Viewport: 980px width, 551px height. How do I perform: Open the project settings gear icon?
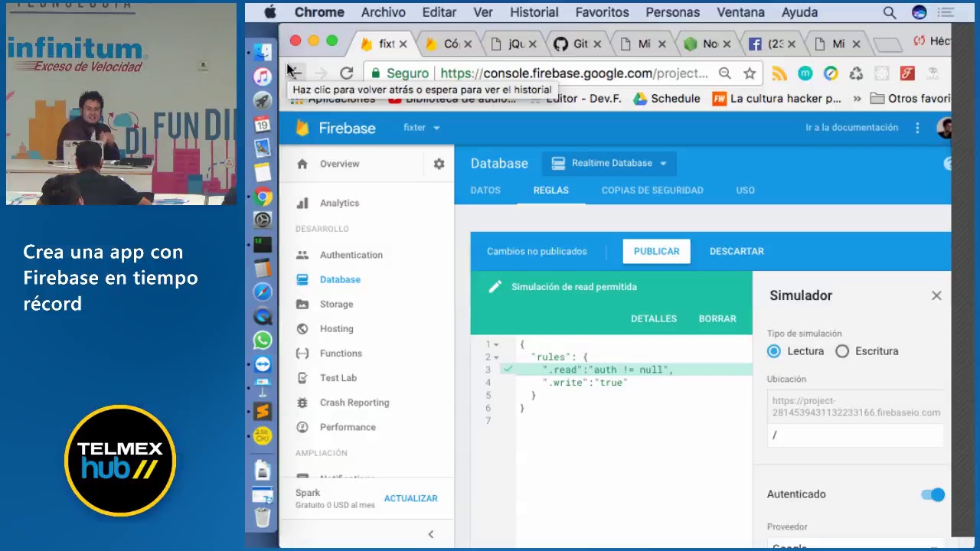439,164
